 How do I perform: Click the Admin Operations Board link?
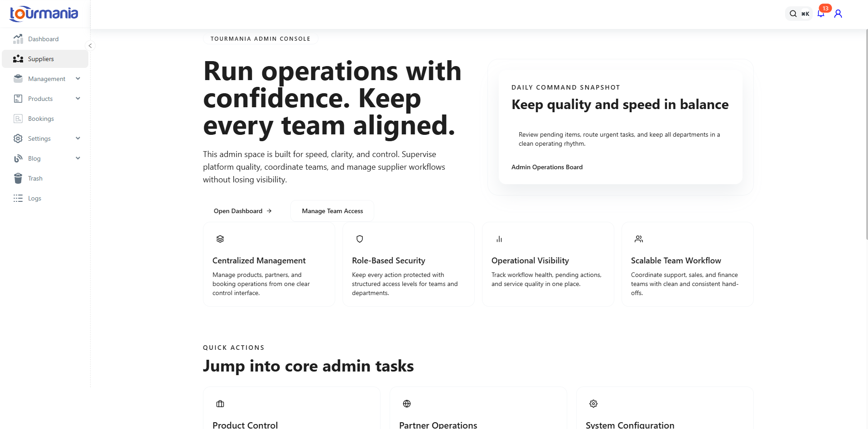pos(547,167)
